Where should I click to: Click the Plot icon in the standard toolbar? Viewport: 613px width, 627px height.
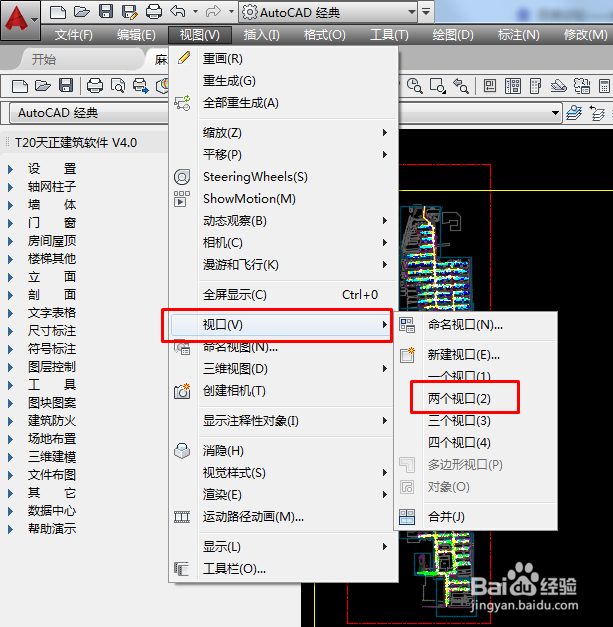pyautogui.click(x=95, y=86)
